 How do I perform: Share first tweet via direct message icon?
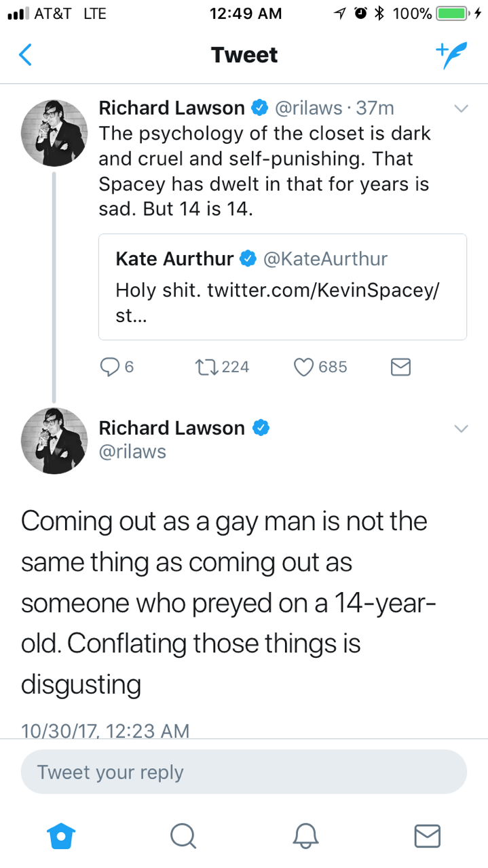click(400, 367)
